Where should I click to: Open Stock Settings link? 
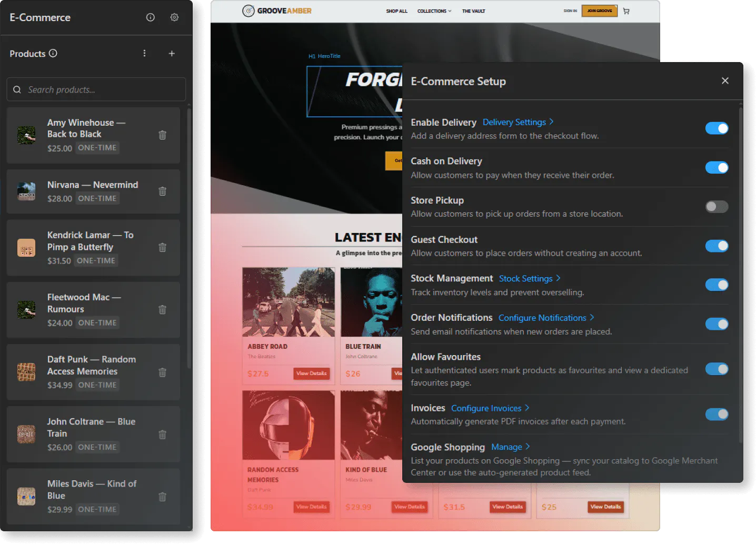click(530, 278)
